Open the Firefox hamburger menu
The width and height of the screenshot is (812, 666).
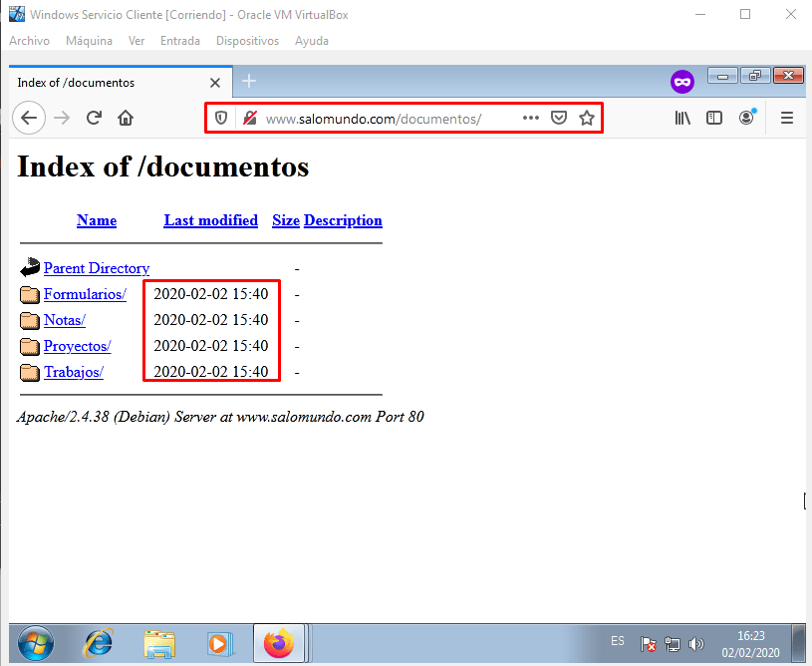(786, 118)
